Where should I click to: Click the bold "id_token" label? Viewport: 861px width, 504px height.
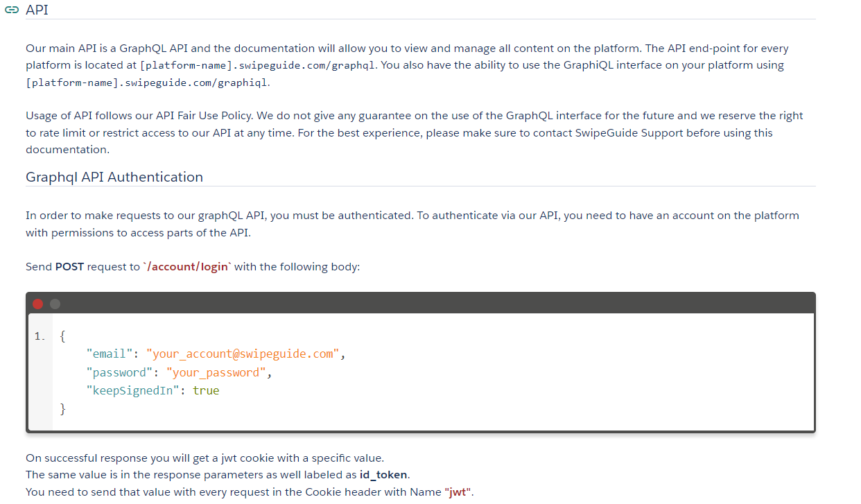pyautogui.click(x=384, y=475)
